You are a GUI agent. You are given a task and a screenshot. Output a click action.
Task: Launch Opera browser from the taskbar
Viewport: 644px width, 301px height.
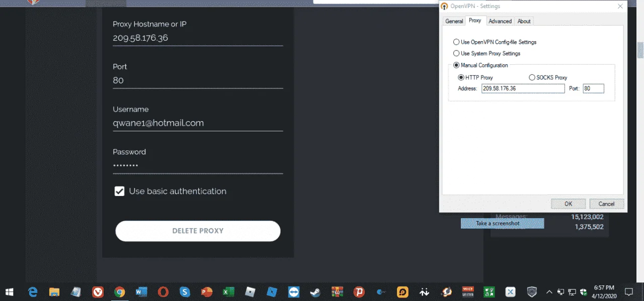(163, 291)
